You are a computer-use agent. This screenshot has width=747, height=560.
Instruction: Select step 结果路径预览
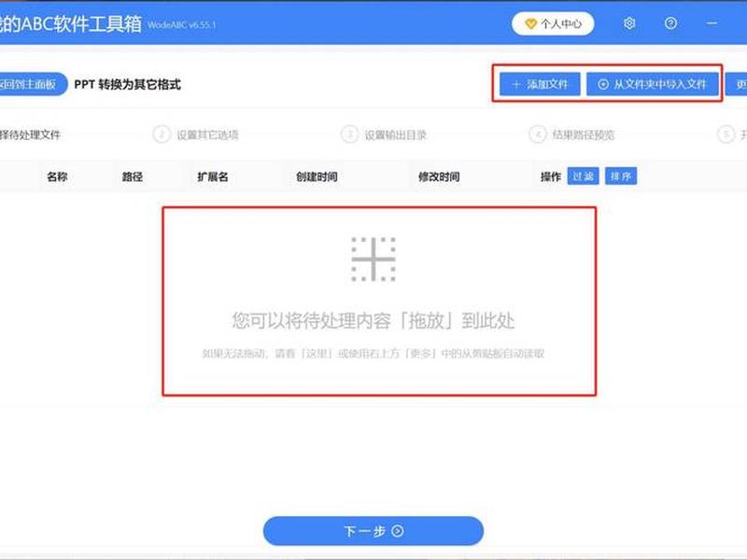pyautogui.click(x=572, y=134)
